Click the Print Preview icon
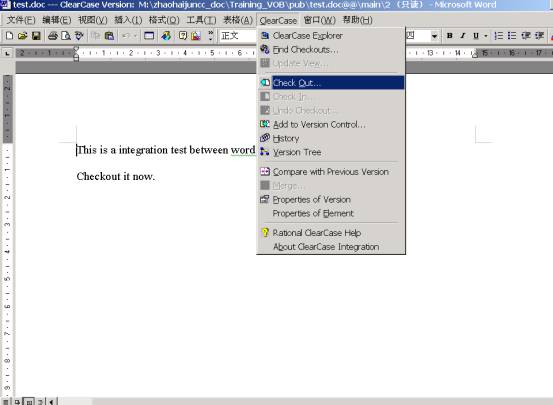 click(66, 36)
